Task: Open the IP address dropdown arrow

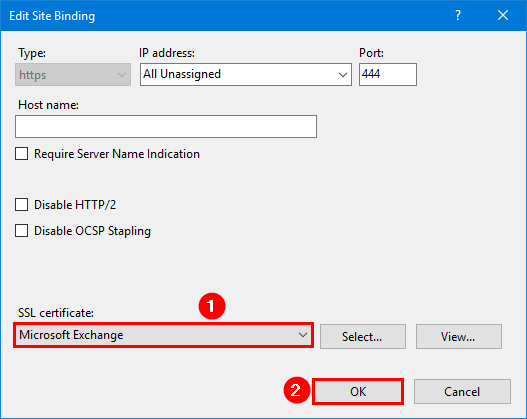Action: pos(342,75)
